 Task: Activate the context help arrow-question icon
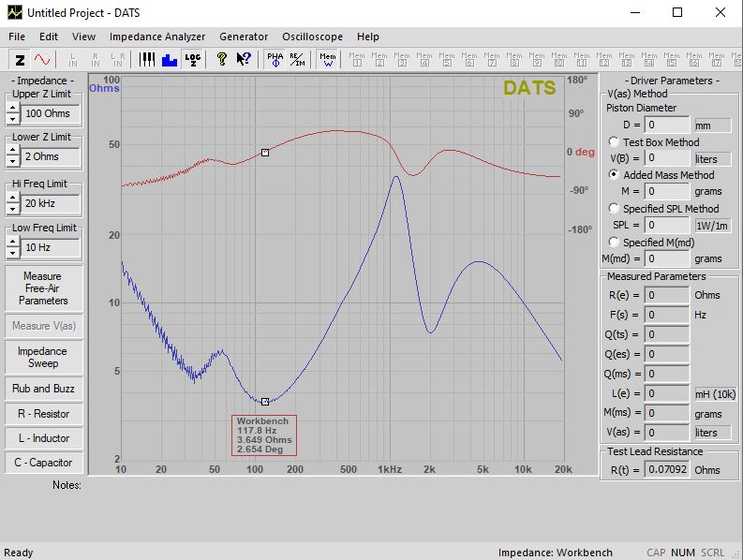tap(244, 60)
